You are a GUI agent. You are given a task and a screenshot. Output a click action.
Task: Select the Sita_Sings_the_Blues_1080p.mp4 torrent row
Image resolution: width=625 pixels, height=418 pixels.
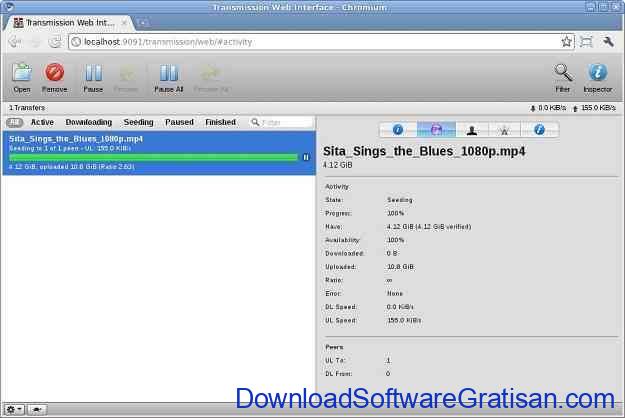(x=159, y=153)
